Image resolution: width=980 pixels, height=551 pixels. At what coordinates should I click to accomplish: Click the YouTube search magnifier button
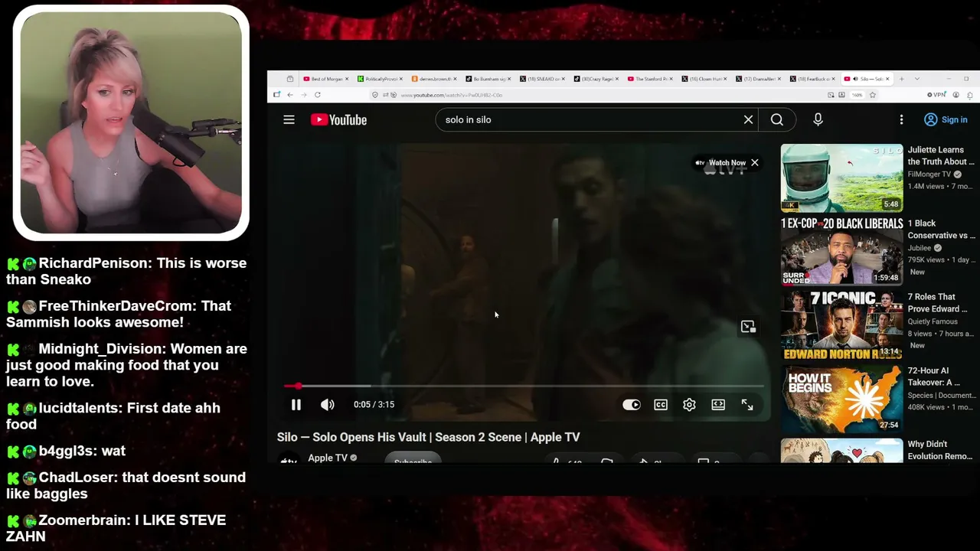[x=777, y=119]
